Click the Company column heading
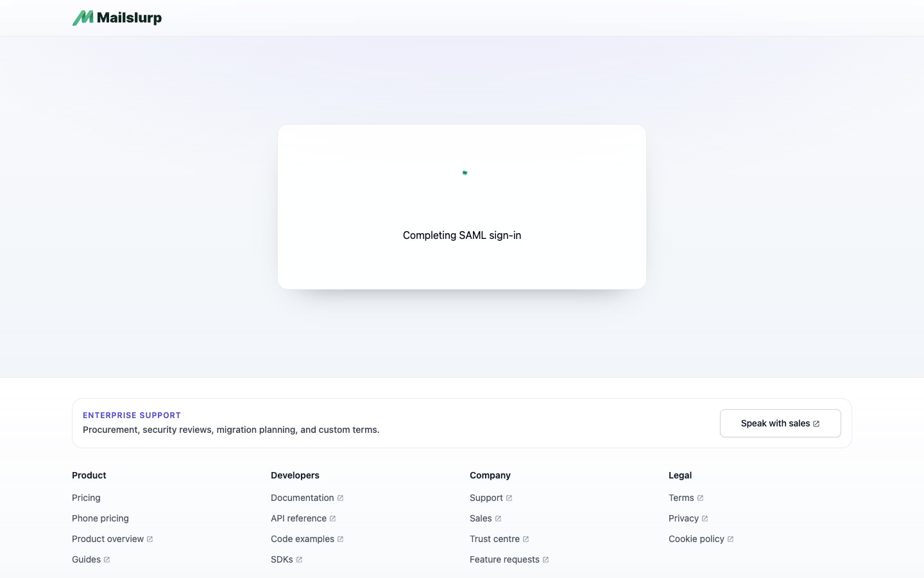This screenshot has height=578, width=924. pos(490,475)
